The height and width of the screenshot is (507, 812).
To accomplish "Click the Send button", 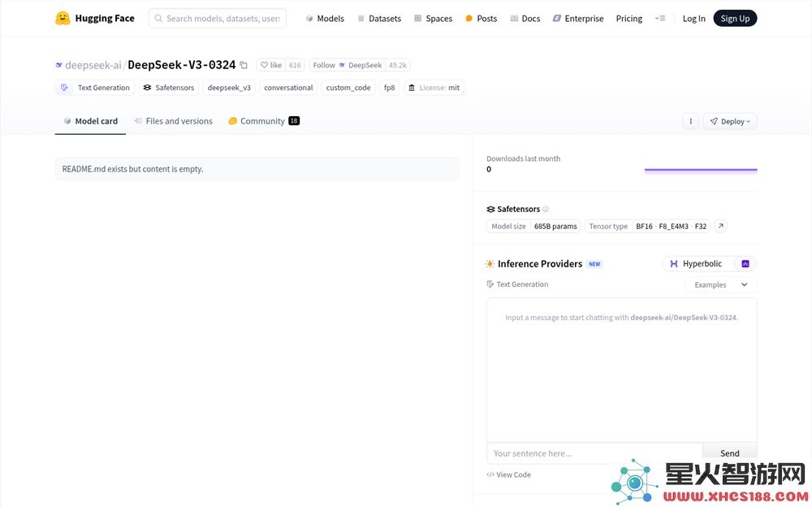I will click(730, 453).
